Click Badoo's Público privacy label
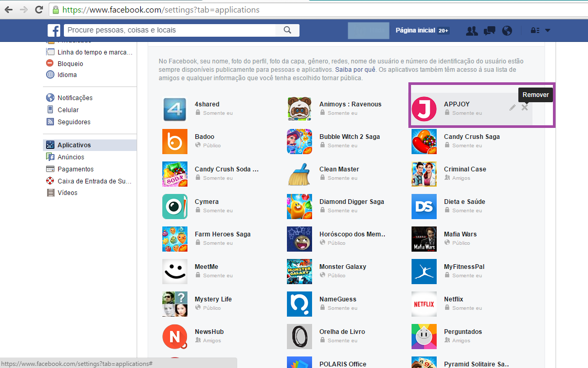The width and height of the screenshot is (588, 368). 212,145
